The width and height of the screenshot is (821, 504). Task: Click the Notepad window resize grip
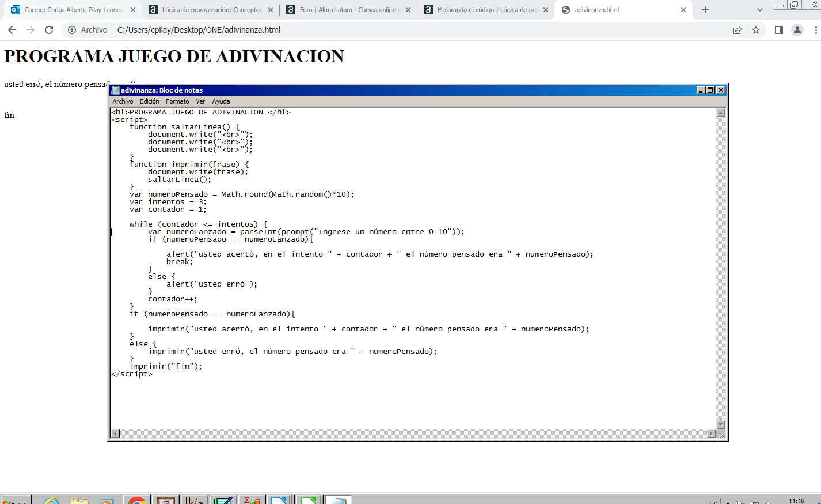(x=721, y=434)
